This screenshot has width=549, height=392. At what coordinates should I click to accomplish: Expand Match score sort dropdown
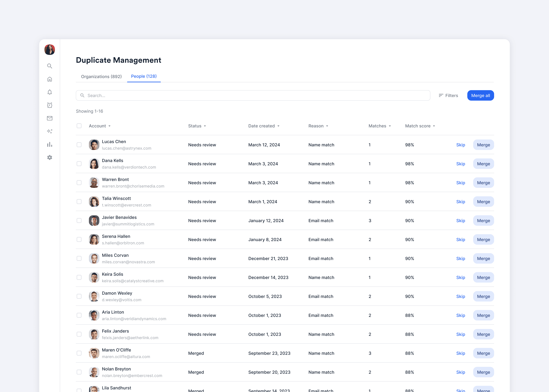pyautogui.click(x=434, y=126)
